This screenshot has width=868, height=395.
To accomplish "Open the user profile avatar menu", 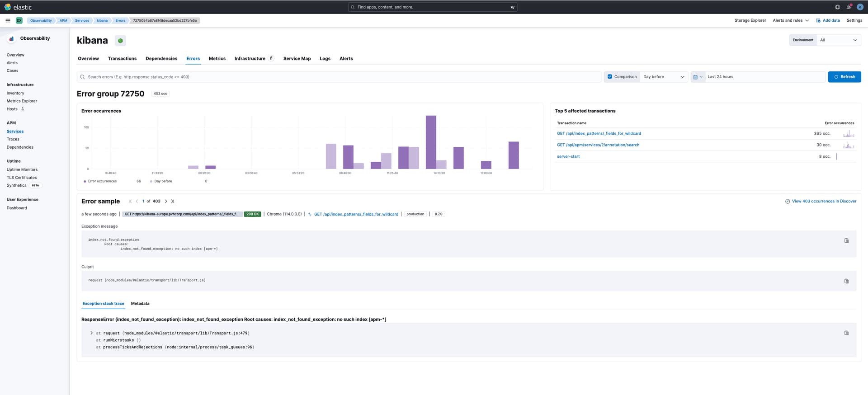I will [860, 7].
